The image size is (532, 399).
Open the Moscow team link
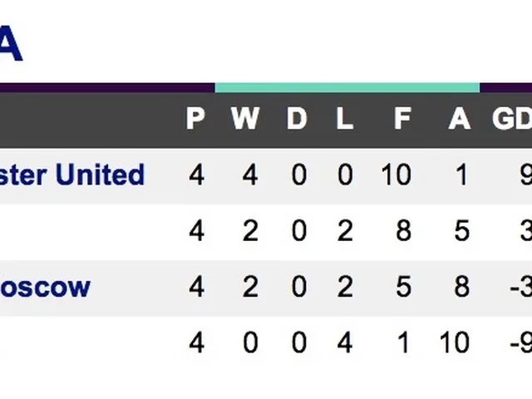click(x=46, y=288)
